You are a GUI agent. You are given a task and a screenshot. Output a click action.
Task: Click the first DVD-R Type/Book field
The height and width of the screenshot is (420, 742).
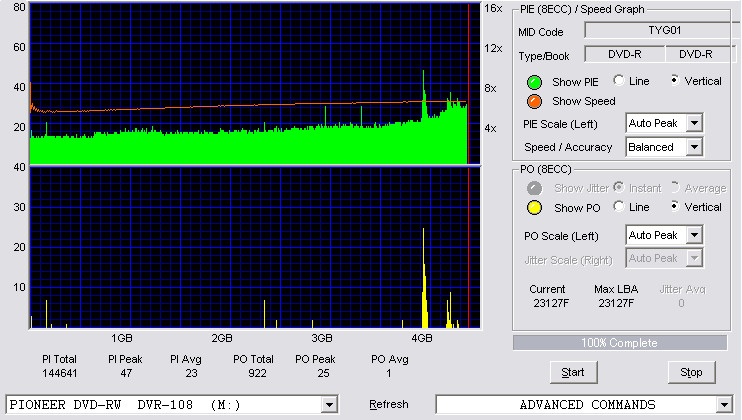tap(625, 54)
